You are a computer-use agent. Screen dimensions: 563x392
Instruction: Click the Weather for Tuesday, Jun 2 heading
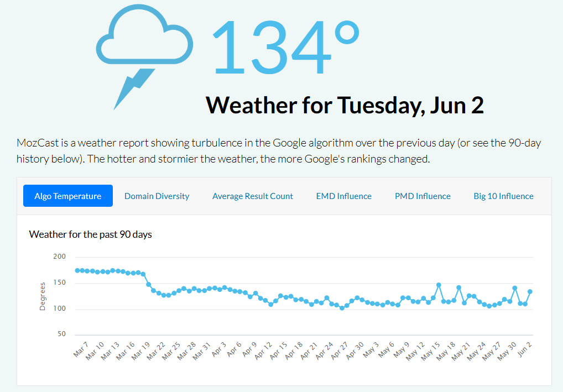click(345, 105)
